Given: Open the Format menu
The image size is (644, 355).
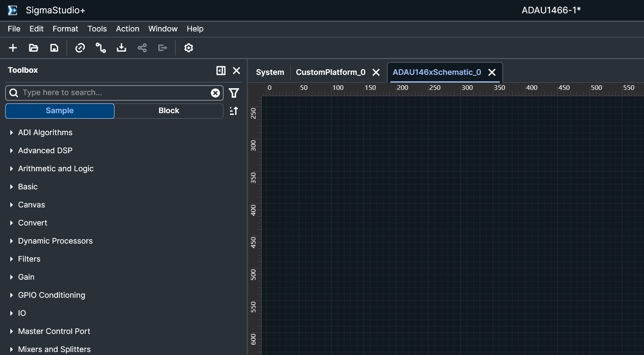Looking at the screenshot, I should point(65,29).
